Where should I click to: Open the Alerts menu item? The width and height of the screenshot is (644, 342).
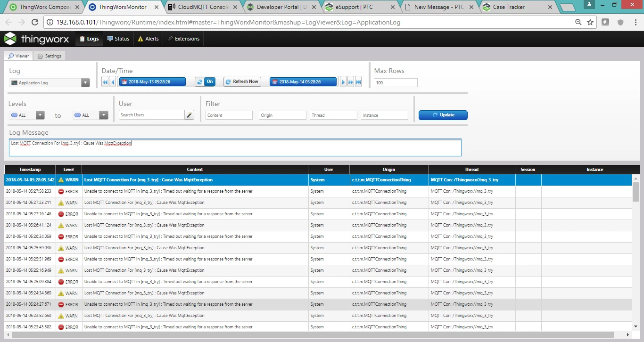pos(148,39)
